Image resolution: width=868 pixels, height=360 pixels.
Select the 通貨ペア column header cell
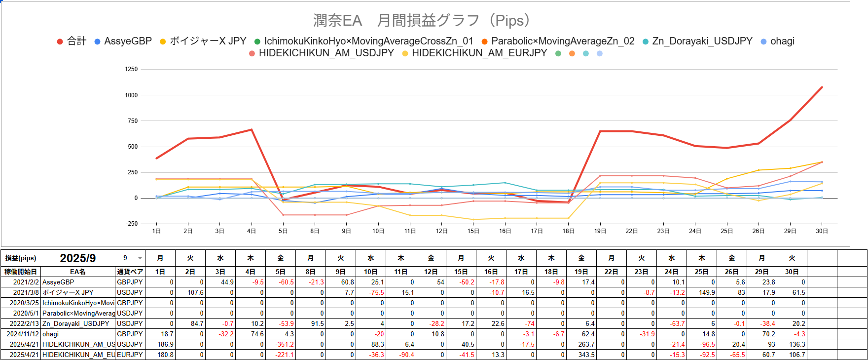click(130, 272)
